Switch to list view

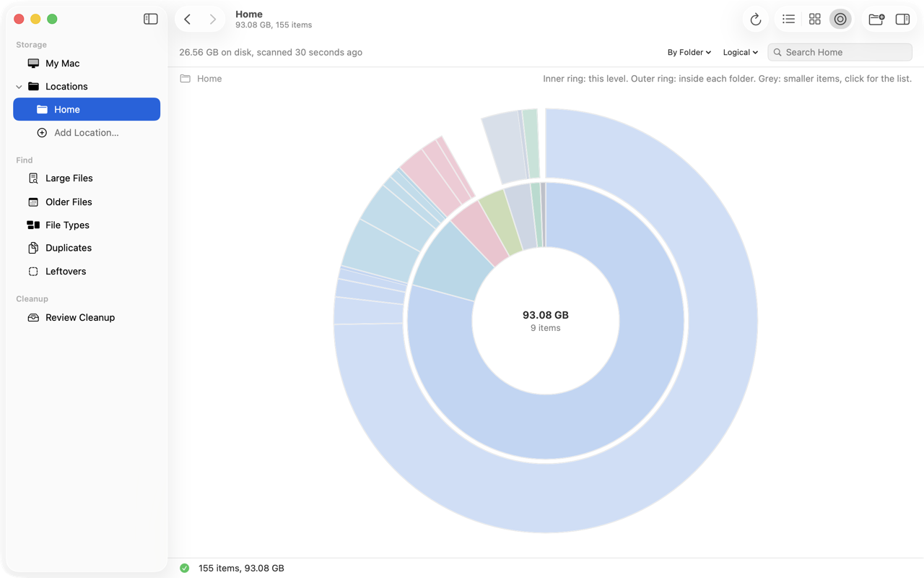[x=788, y=20]
